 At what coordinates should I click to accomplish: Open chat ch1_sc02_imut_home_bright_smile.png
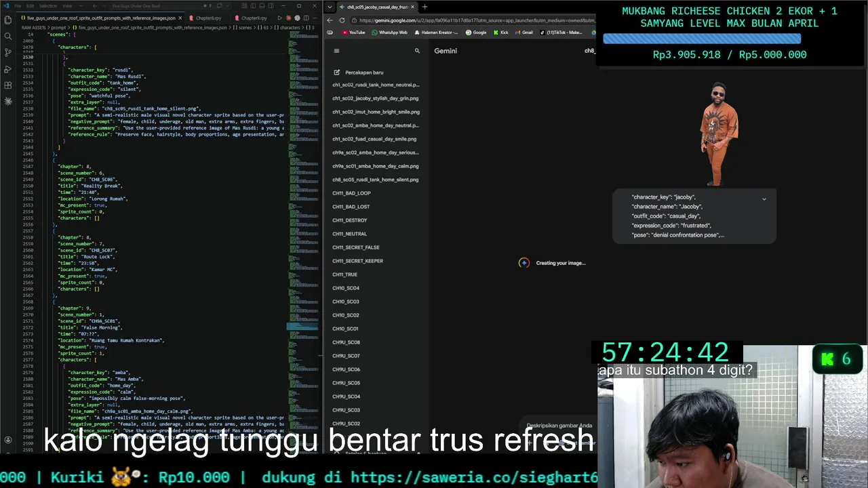(x=376, y=112)
